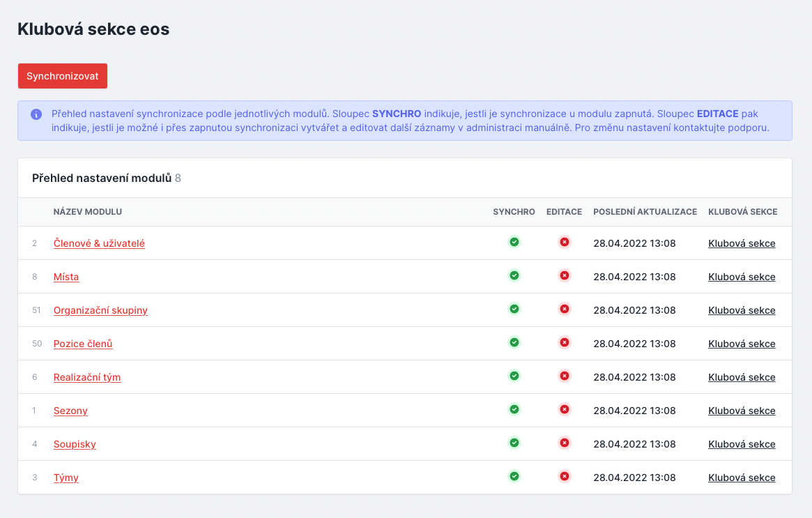Click the Název modulu column header
Viewport: 812px width, 518px height.
(x=88, y=212)
